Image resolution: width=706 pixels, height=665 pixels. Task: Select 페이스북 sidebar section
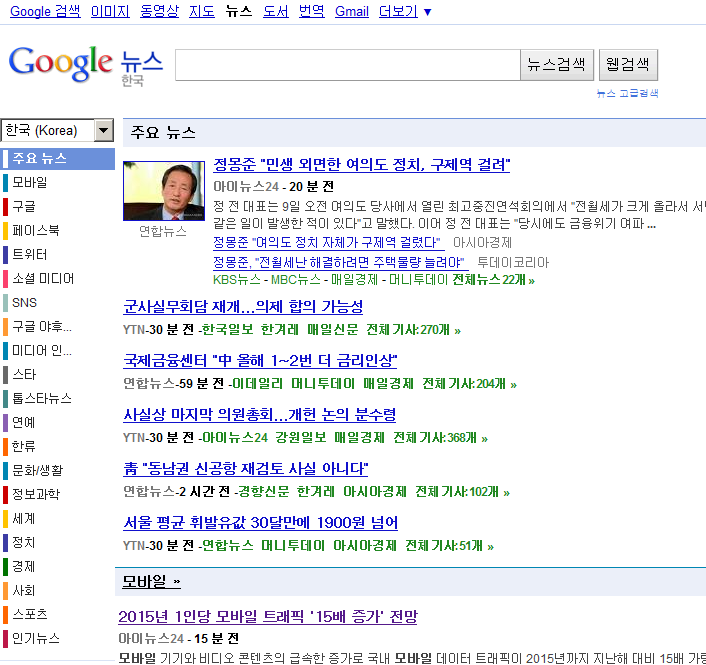click(x=36, y=231)
